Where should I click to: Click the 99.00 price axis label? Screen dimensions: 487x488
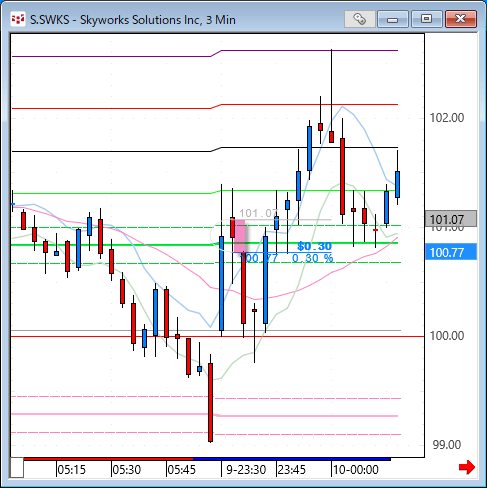tap(447, 445)
